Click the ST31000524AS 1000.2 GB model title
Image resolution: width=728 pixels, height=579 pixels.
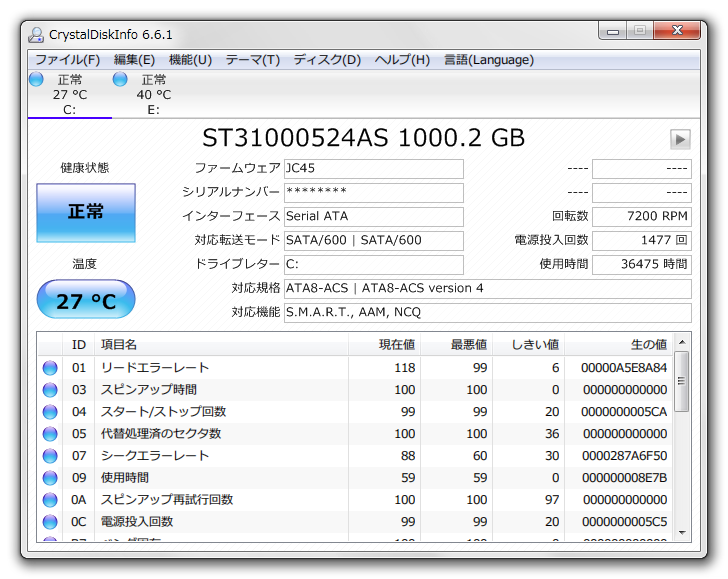click(364, 138)
